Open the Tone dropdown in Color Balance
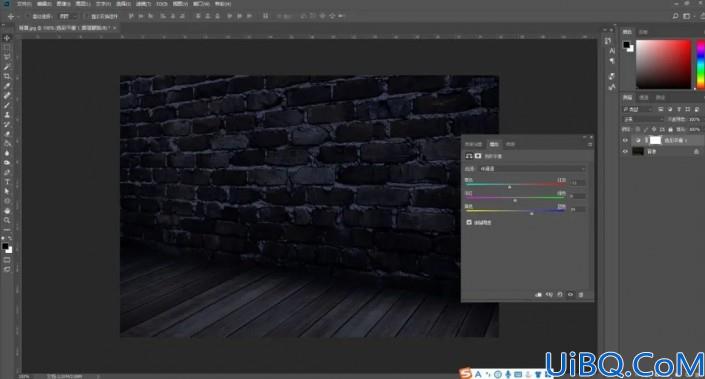 tap(532, 169)
